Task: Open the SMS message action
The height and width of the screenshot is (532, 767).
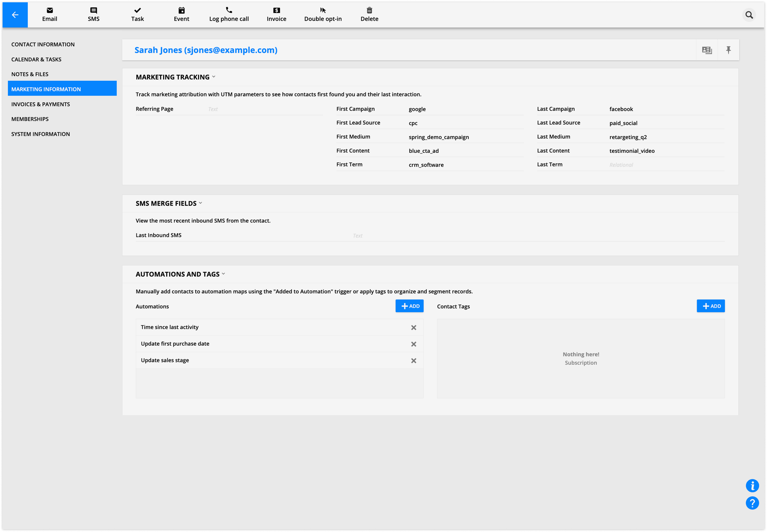Action: click(93, 14)
